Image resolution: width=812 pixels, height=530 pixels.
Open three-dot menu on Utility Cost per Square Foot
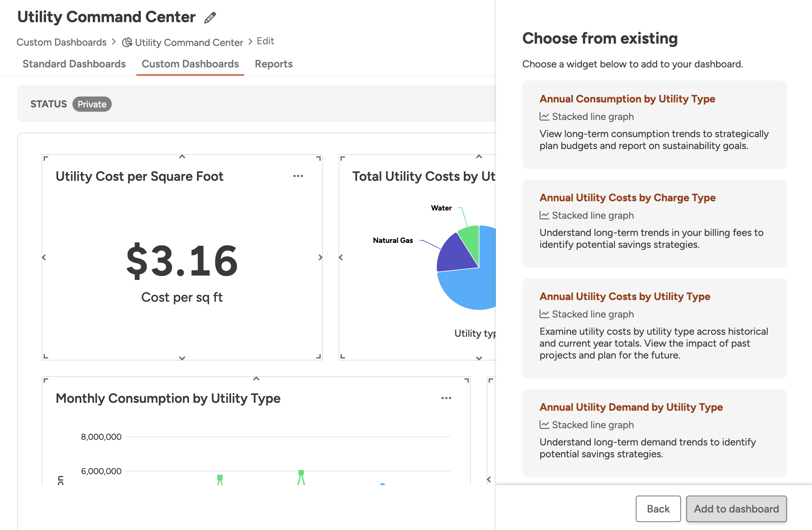coord(298,176)
